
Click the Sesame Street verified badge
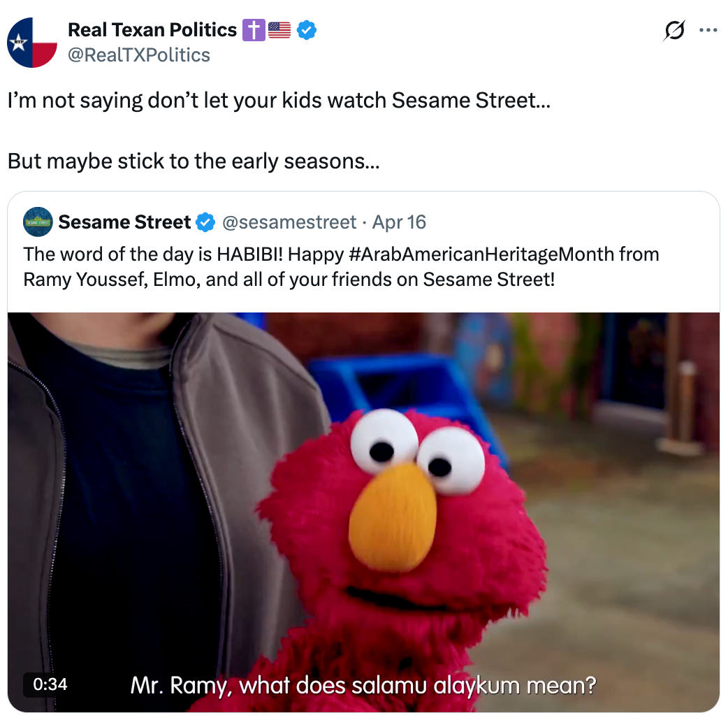tap(205, 222)
